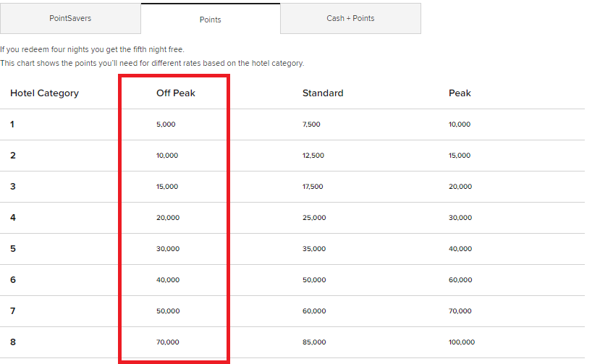Viewport: 600px width, 364px height.
Task: Open the Cash + Points tab
Action: [350, 18]
